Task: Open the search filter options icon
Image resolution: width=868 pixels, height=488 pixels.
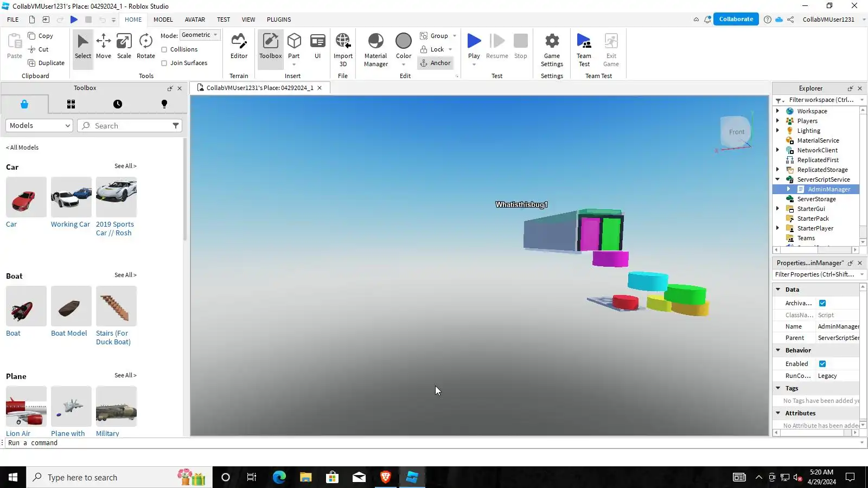Action: click(x=176, y=125)
